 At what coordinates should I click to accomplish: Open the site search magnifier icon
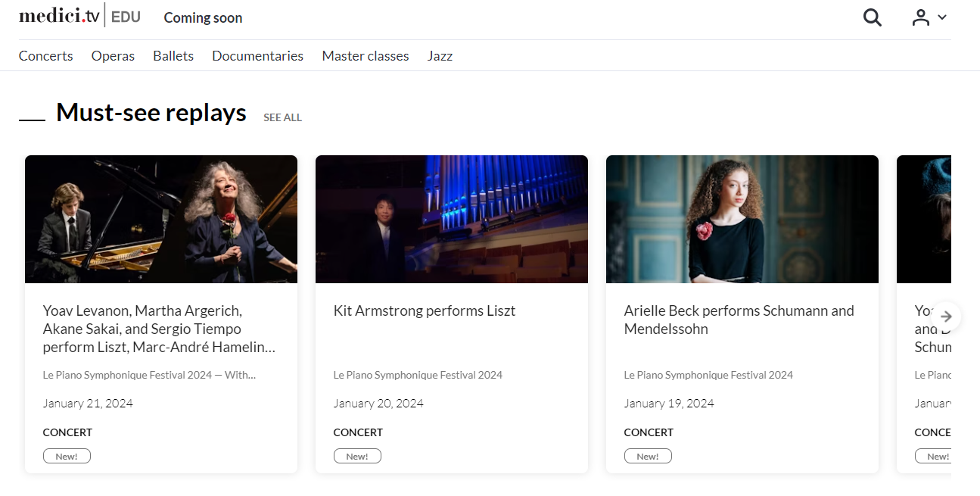872,17
